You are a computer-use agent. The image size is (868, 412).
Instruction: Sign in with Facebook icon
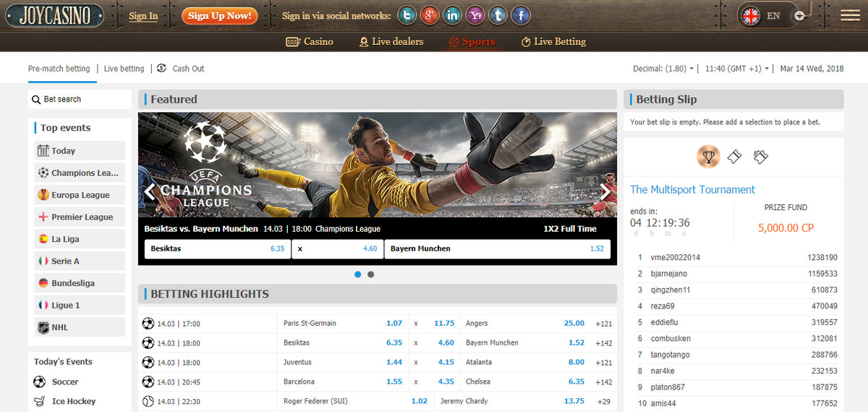[x=520, y=15]
